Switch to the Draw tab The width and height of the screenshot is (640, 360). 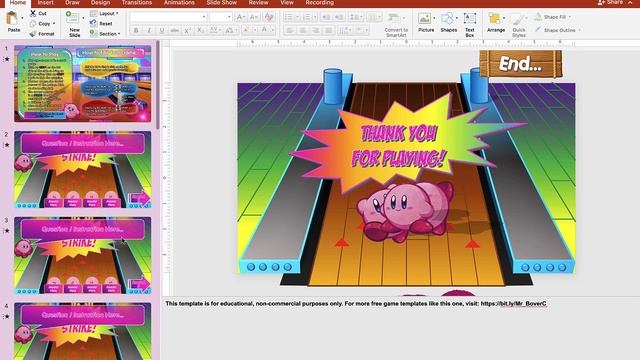point(72,2)
